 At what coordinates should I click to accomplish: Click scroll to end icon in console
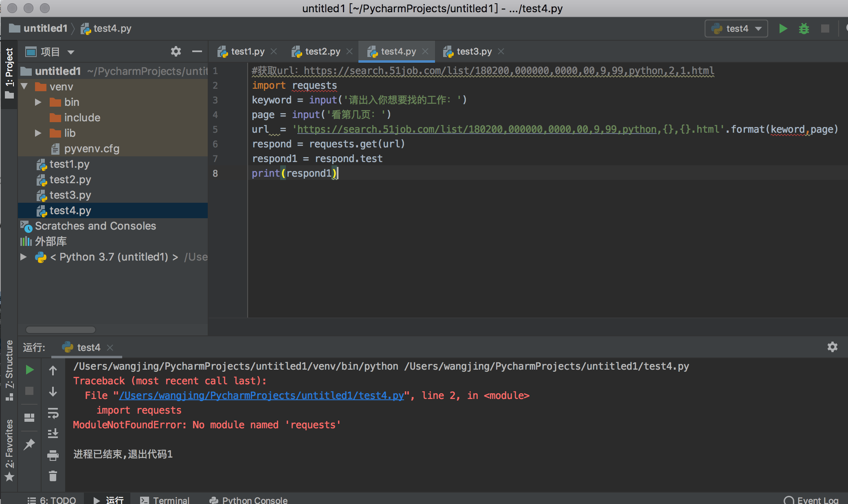(53, 434)
